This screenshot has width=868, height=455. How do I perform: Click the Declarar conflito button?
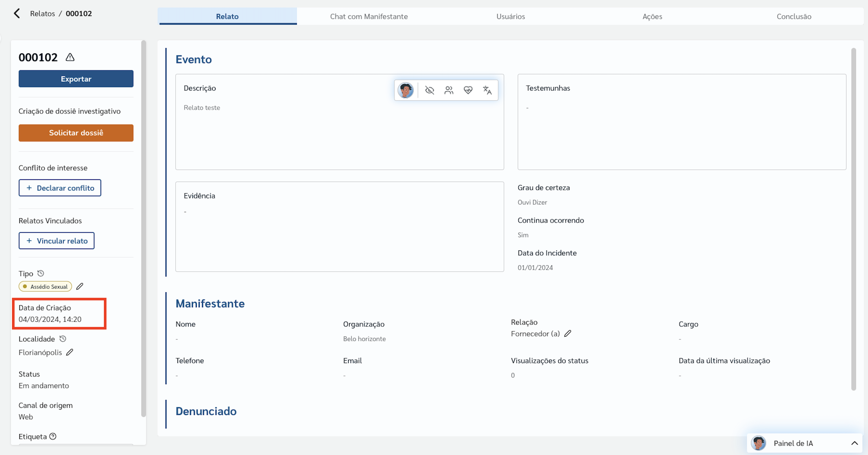(60, 188)
